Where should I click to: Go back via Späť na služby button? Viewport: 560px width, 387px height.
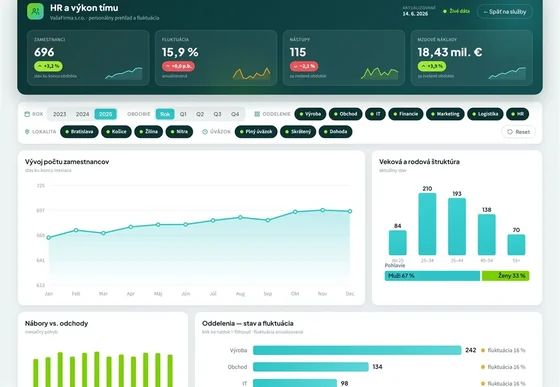click(505, 12)
